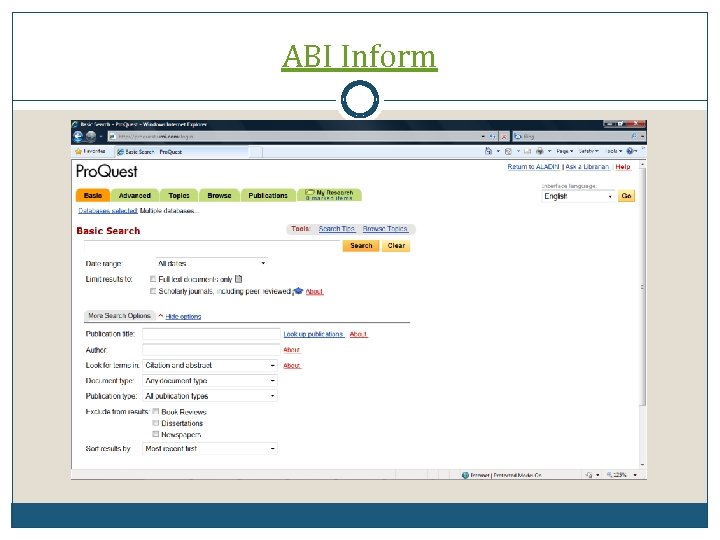Check Exclude Dissertations box
Image resolution: width=720 pixels, height=540 pixels.
click(156, 423)
